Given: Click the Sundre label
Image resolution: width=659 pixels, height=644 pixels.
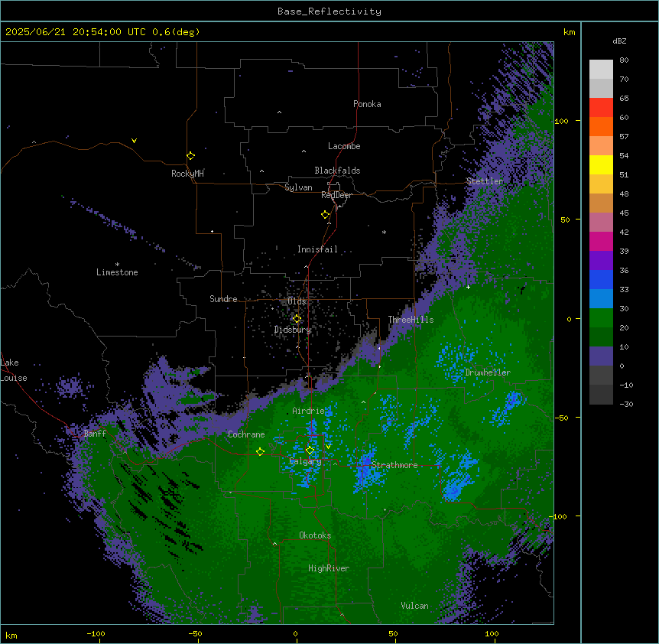Looking at the screenshot, I should (223, 299).
